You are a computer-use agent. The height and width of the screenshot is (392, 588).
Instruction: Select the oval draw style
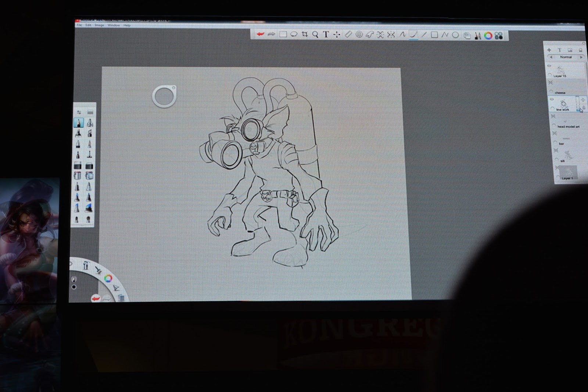point(456,35)
